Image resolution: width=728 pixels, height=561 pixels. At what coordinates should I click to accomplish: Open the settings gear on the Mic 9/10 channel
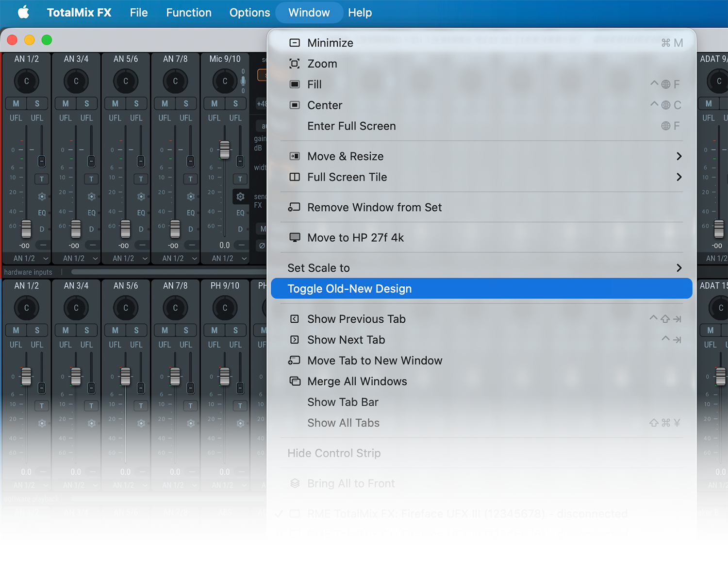[240, 197]
